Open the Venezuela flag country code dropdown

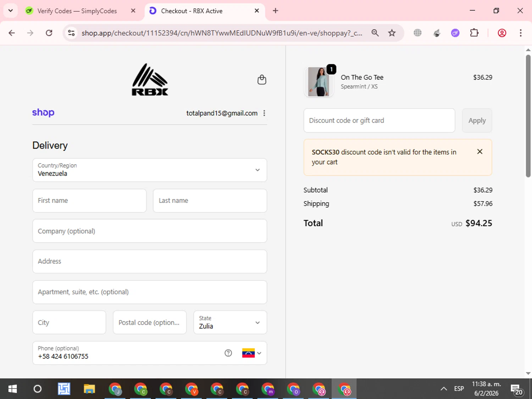pyautogui.click(x=252, y=353)
